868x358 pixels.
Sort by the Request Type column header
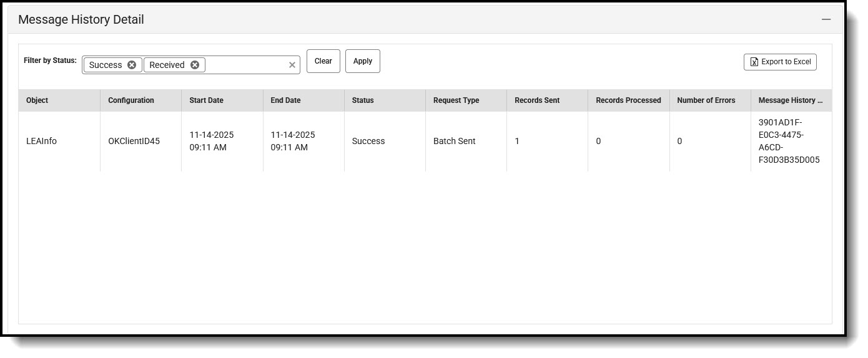(466, 100)
